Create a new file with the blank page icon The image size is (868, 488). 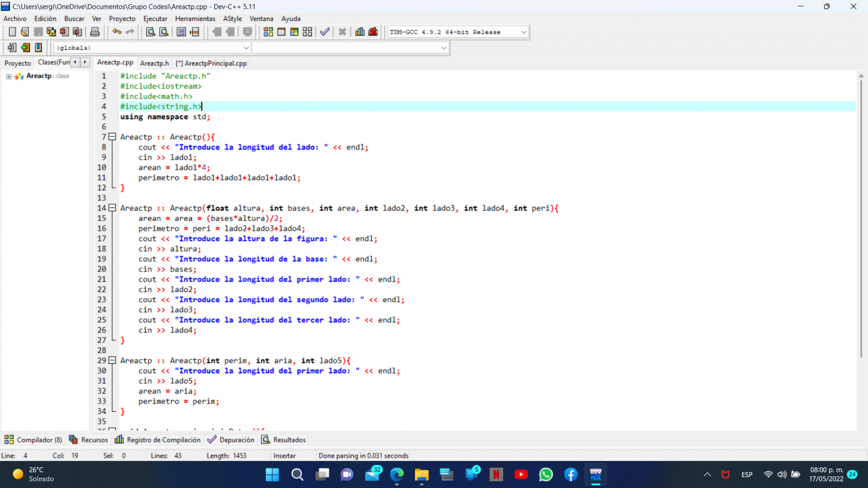pos(12,32)
